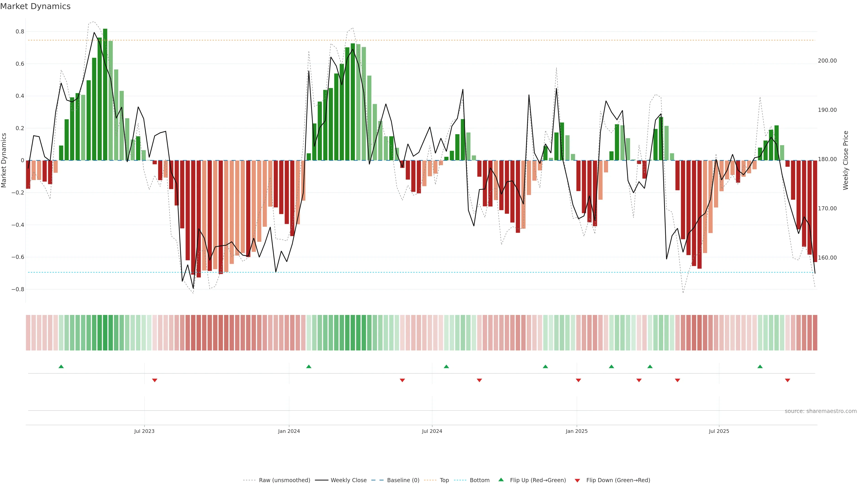
Task: Click the 200.00 right axis price label
Action: pyautogui.click(x=827, y=61)
